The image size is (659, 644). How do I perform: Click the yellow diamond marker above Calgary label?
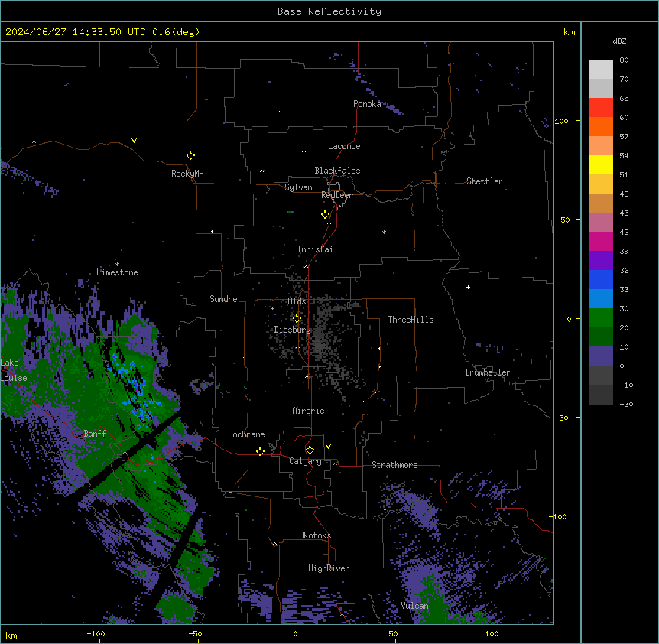310,450
